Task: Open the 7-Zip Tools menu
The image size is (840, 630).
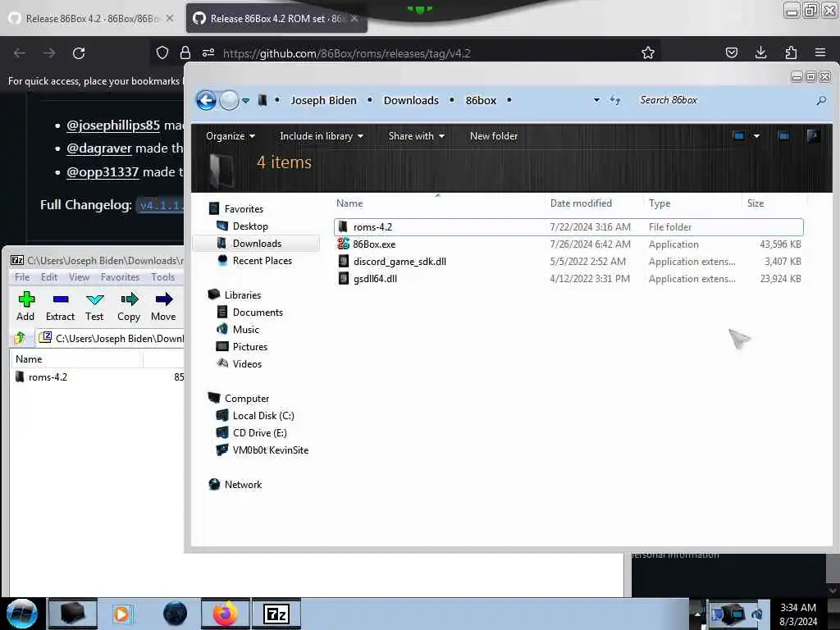Action: pos(163,277)
